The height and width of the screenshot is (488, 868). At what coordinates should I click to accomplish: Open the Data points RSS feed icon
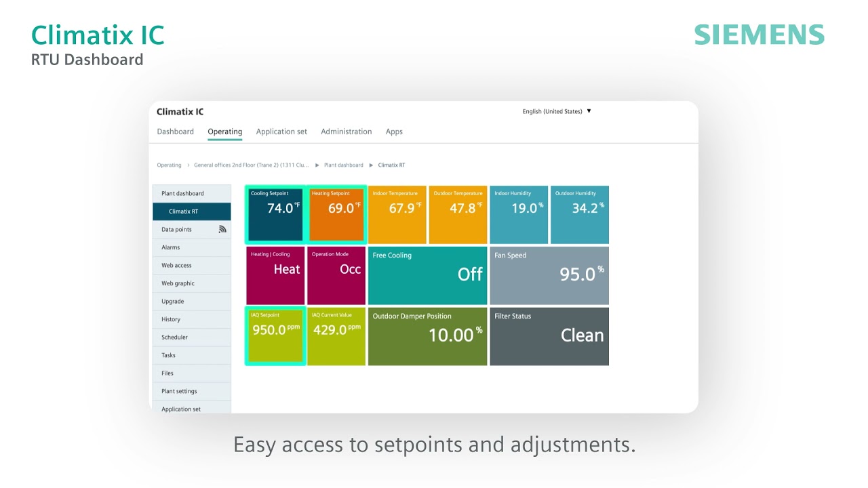[222, 230]
